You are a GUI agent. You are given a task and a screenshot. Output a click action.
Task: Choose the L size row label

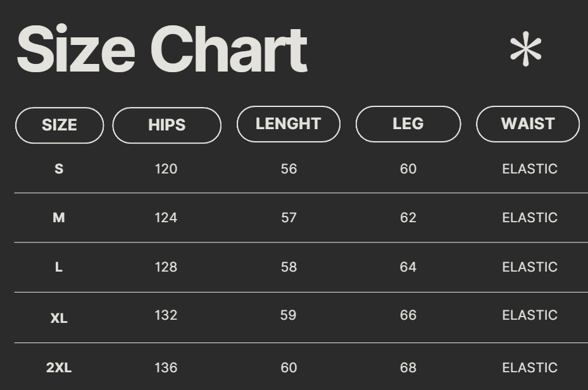coord(59,267)
